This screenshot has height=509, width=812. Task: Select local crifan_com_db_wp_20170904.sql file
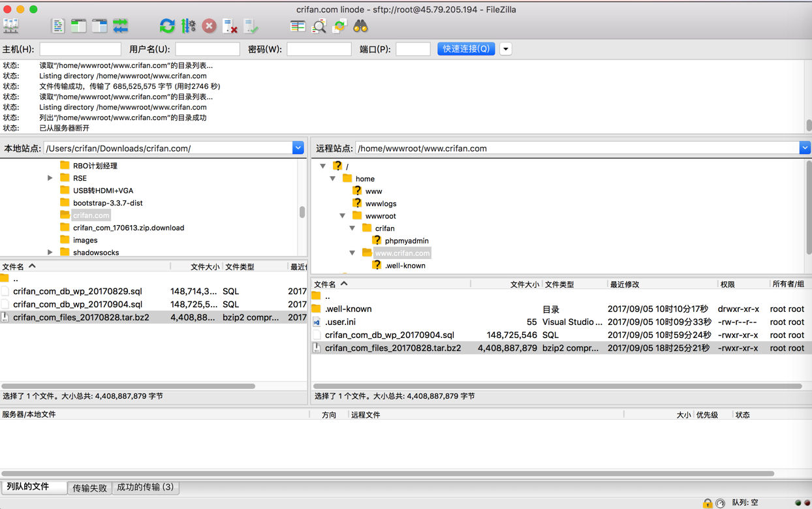[153, 304]
